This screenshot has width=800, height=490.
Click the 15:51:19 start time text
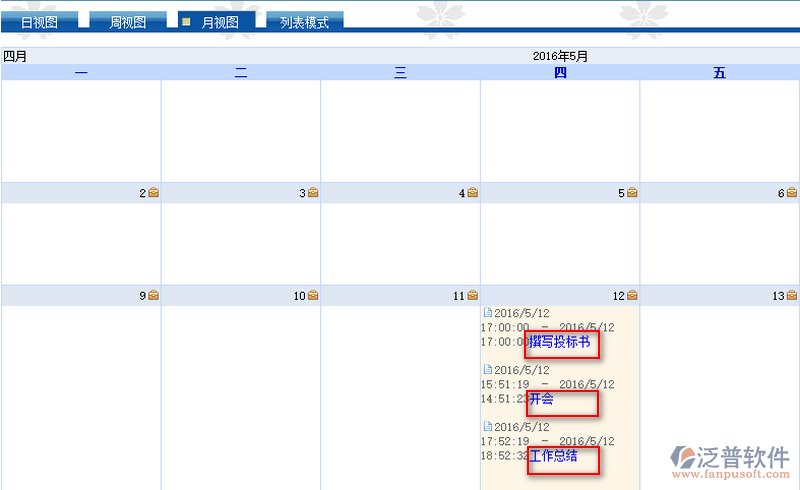(505, 384)
